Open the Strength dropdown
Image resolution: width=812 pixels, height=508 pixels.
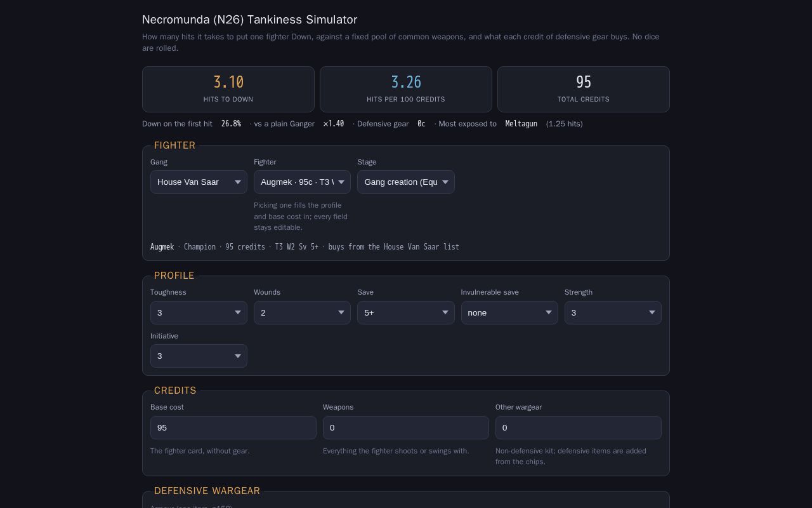coord(613,312)
